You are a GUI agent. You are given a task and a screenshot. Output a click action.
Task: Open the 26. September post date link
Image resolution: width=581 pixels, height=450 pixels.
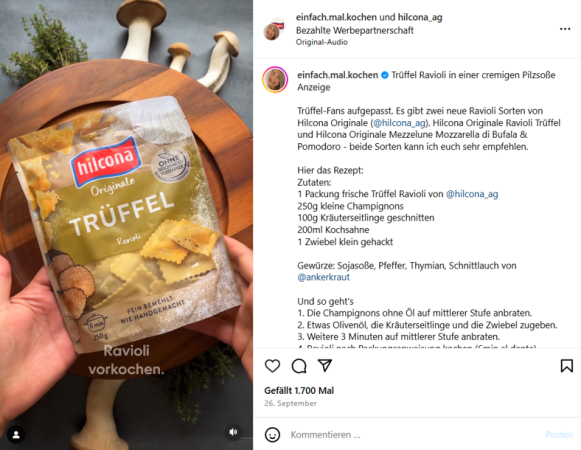click(290, 403)
